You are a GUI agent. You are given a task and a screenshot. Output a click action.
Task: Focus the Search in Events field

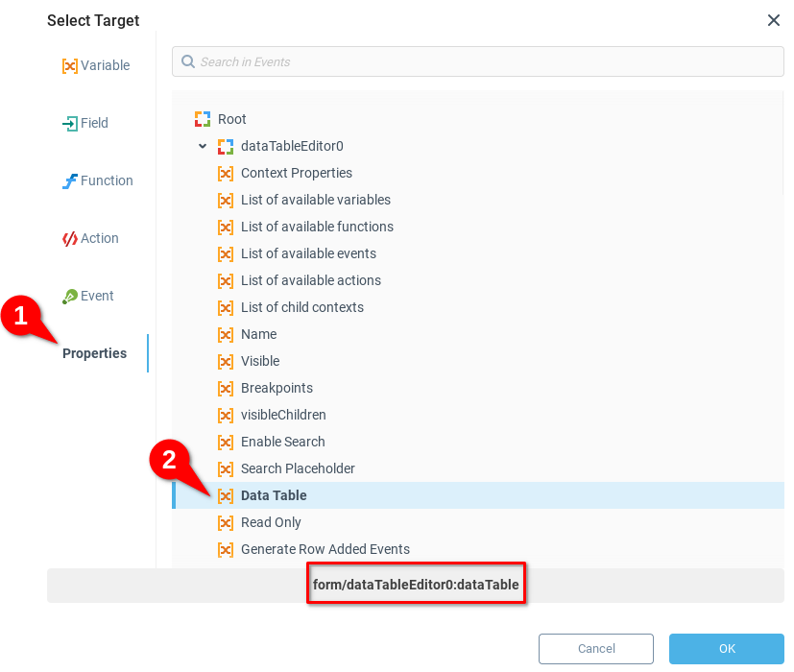pyautogui.click(x=480, y=61)
